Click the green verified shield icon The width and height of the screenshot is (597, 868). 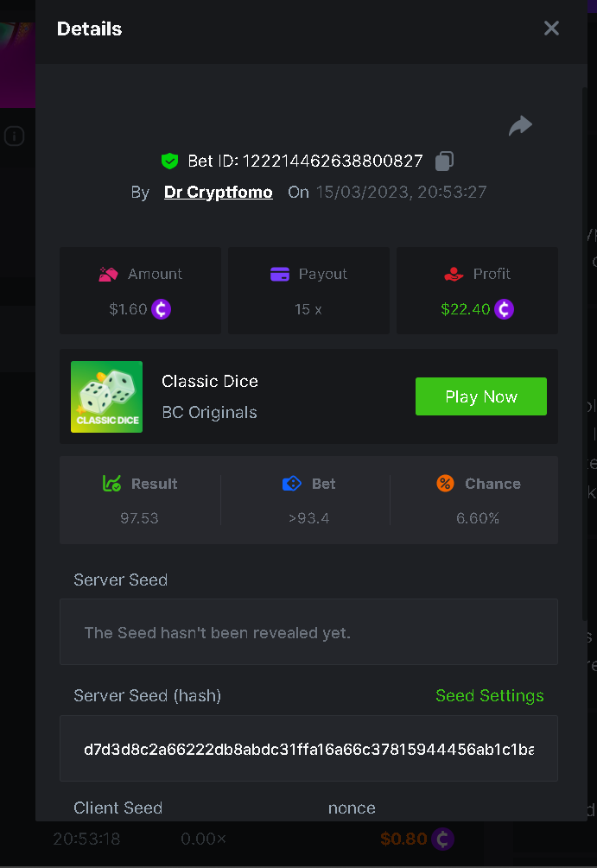169,161
